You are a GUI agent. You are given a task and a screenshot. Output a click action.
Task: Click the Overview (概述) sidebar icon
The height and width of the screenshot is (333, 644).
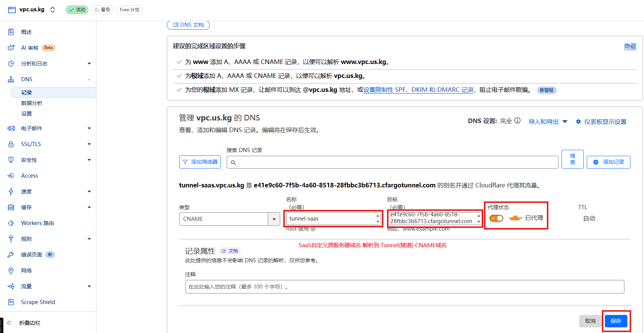[x=11, y=32]
